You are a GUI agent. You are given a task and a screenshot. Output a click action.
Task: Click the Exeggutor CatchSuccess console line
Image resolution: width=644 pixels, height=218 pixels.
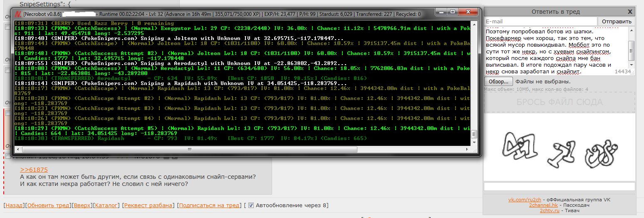242,31
